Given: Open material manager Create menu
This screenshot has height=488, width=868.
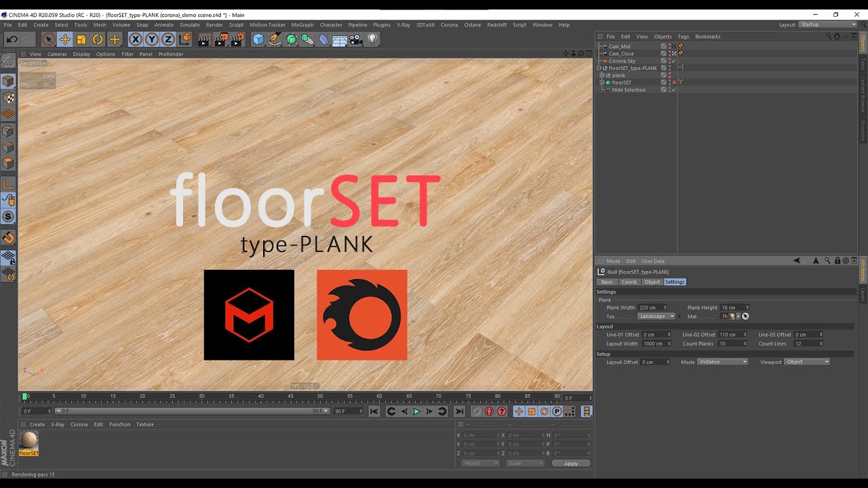Looking at the screenshot, I should (x=37, y=424).
